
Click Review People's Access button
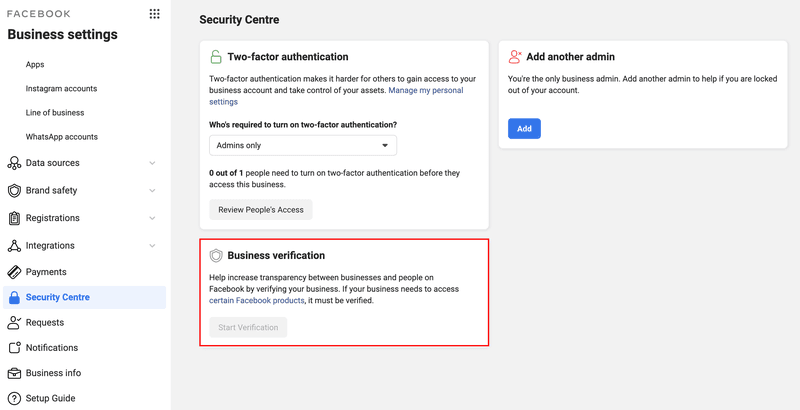pos(261,210)
